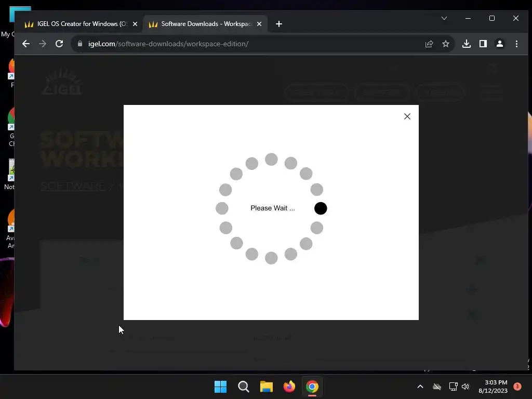Image resolution: width=532 pixels, height=399 pixels.
Task: Go back to the previous page
Action: pos(26,44)
